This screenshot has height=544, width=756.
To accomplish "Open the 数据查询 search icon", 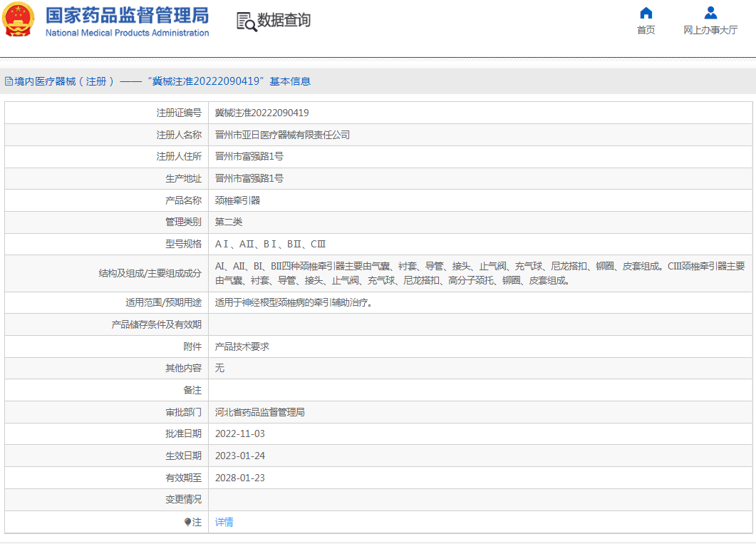I will click(247, 21).
